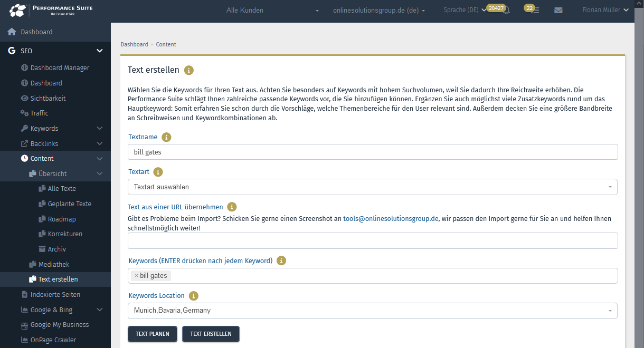644x348 pixels.
Task: Expand the Backlinks sidebar submenu chevron
Action: click(x=100, y=144)
